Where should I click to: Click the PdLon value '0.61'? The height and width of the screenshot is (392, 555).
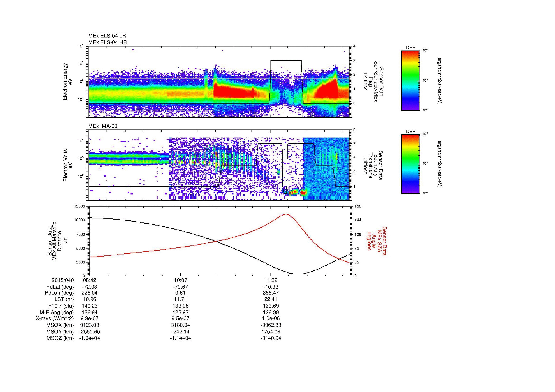180,293
